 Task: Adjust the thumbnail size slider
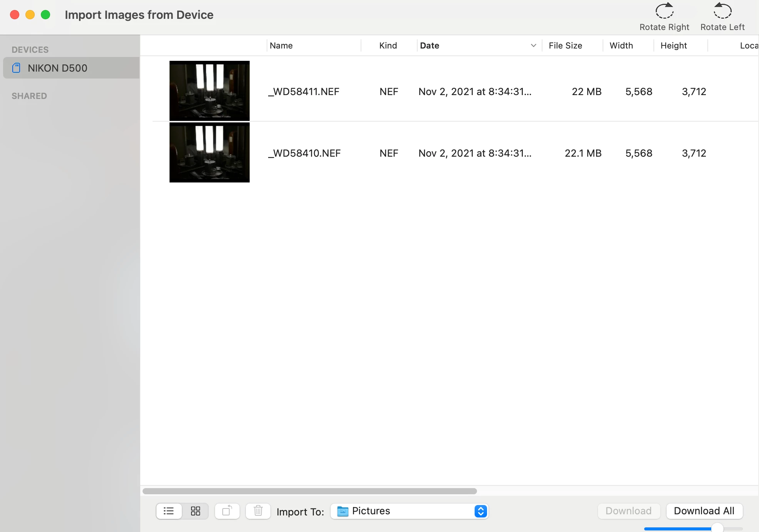(x=717, y=528)
